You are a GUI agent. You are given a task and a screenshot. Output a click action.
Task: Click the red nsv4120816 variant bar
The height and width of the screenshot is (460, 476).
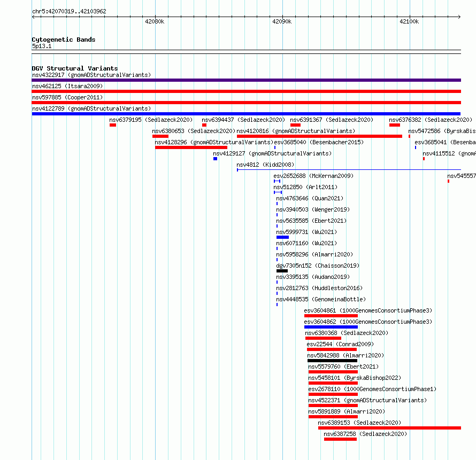319,136
